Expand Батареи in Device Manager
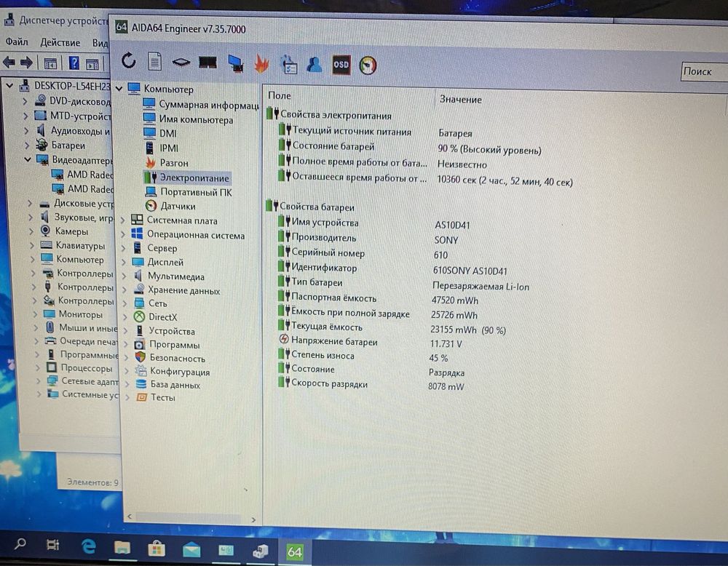This screenshot has width=728, height=566. point(26,146)
